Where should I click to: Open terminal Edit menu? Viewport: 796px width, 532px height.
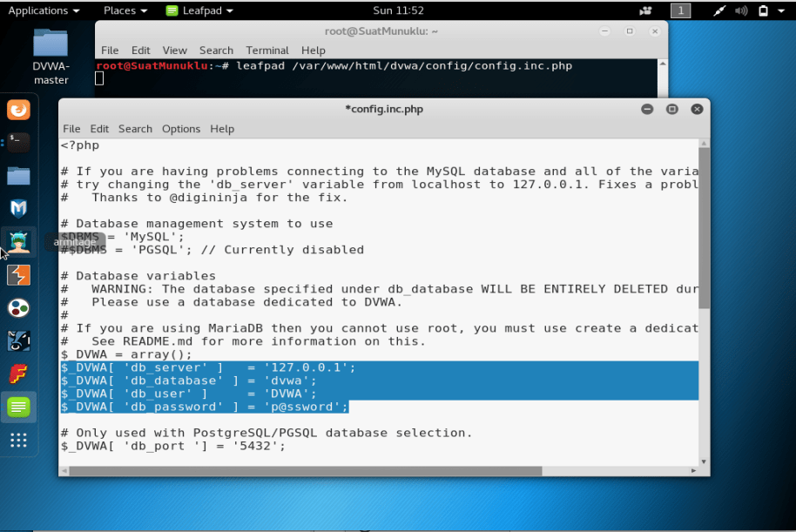point(140,51)
